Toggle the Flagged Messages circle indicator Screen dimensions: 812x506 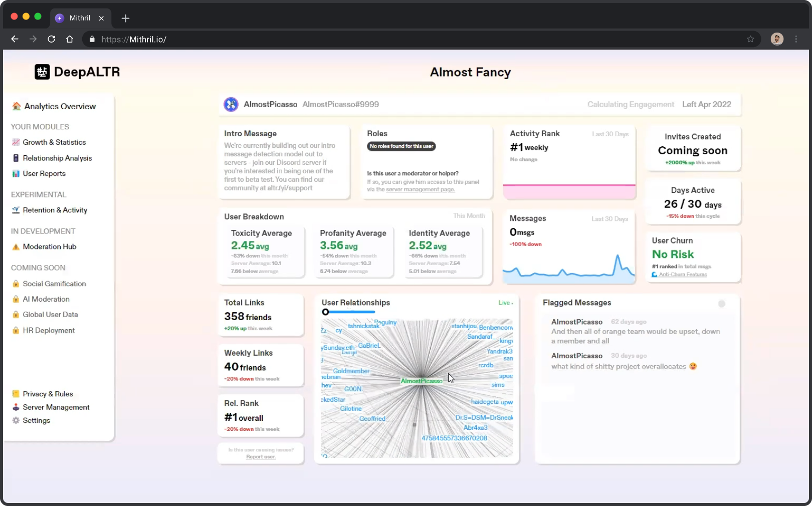pos(722,304)
